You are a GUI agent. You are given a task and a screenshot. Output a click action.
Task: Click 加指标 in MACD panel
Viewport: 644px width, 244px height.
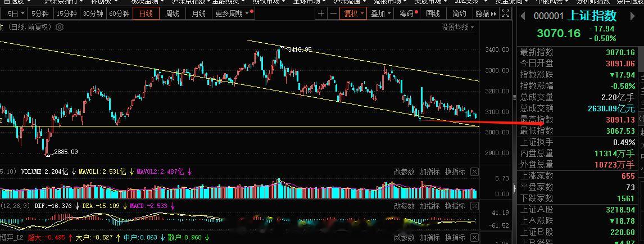[x=429, y=206]
